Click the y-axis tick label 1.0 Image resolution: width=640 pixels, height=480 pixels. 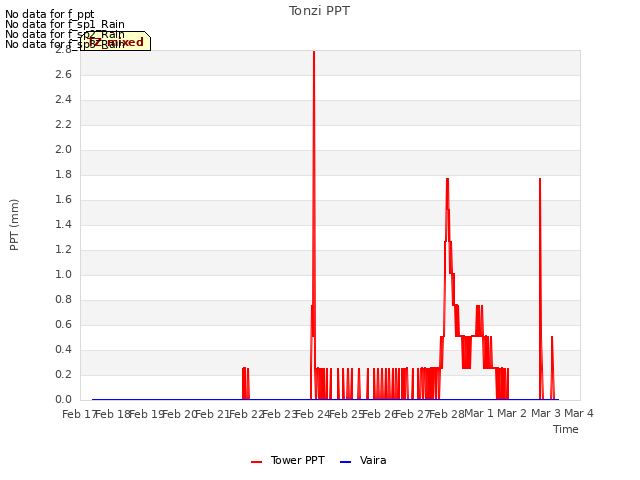coord(63,274)
